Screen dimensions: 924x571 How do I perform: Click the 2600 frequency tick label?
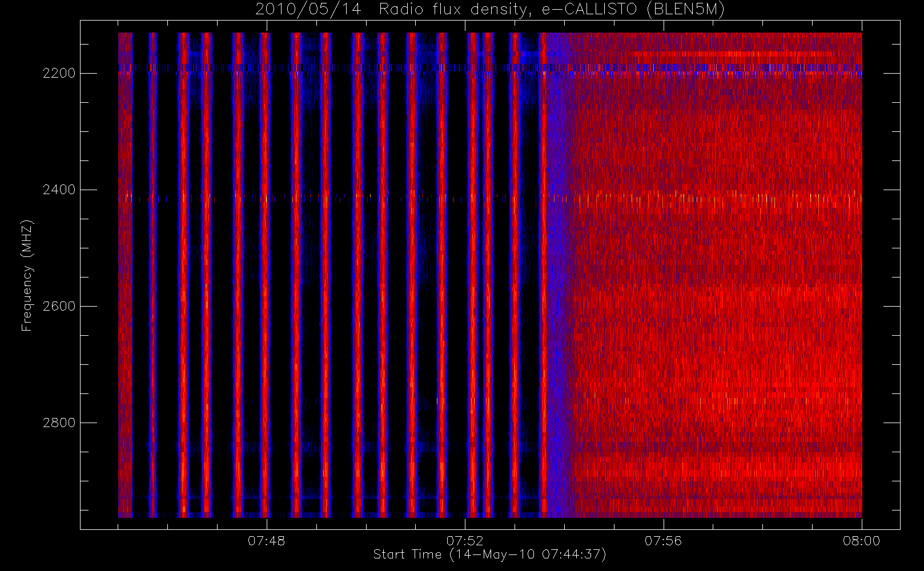pyautogui.click(x=59, y=306)
